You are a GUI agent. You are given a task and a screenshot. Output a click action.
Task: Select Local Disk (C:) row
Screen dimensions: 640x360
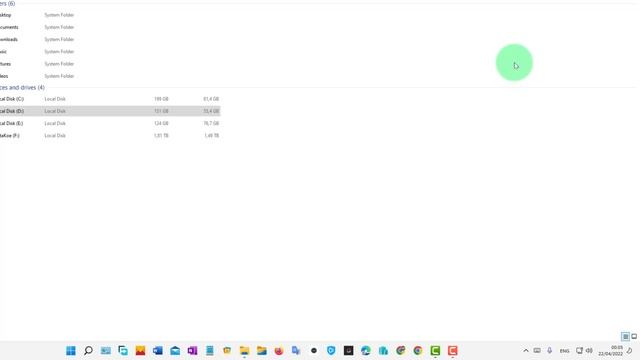point(110,99)
